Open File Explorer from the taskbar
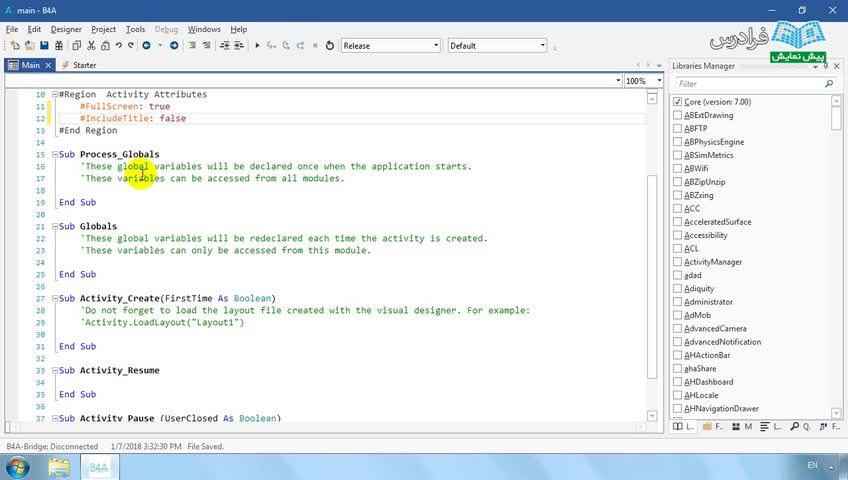Screen dimensions: 848x480 coord(59,467)
